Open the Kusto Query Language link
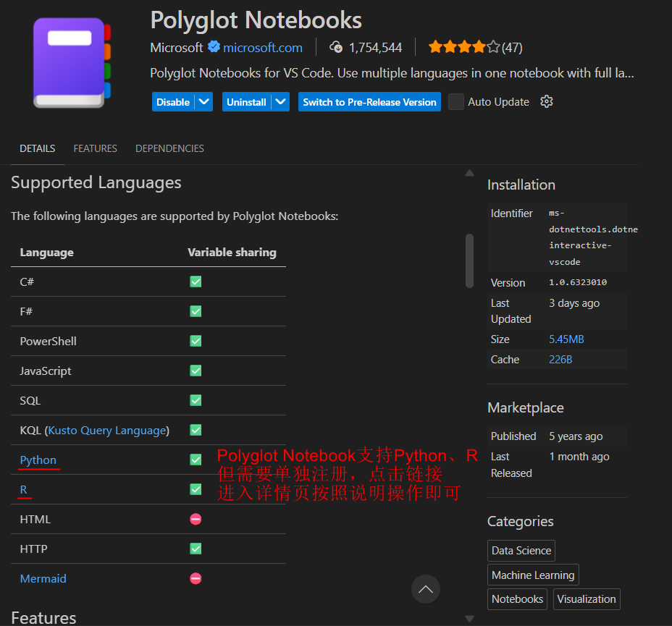The width and height of the screenshot is (672, 626). 107,431
